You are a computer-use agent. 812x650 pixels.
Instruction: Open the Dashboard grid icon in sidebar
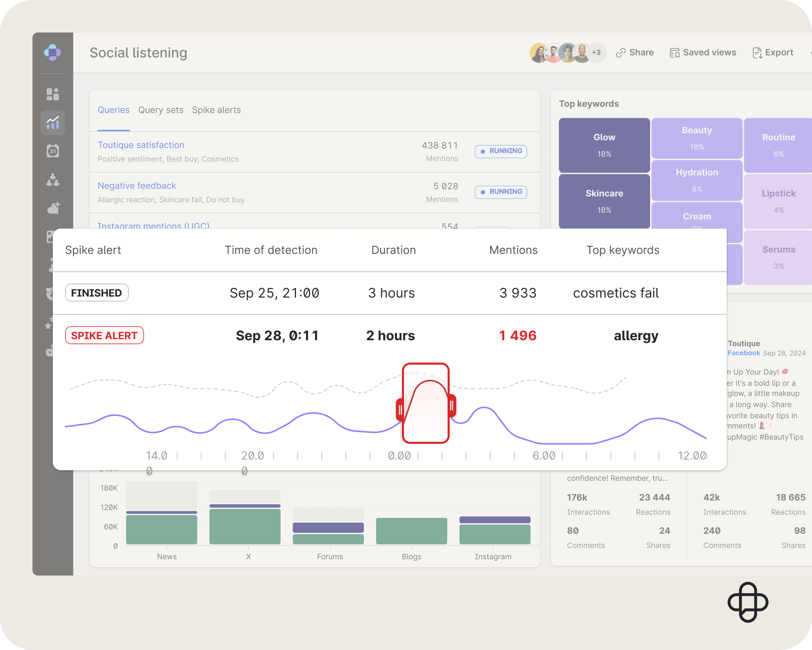[53, 94]
